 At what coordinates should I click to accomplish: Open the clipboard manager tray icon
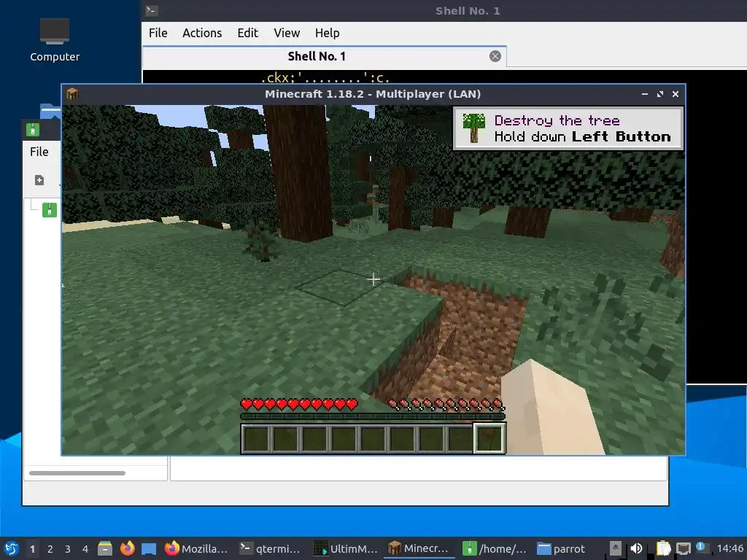663,548
